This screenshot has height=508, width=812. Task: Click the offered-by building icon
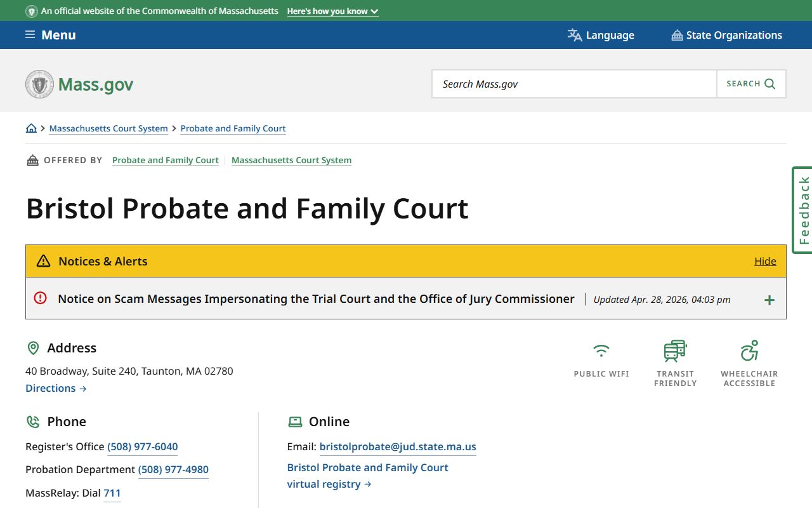tap(32, 160)
